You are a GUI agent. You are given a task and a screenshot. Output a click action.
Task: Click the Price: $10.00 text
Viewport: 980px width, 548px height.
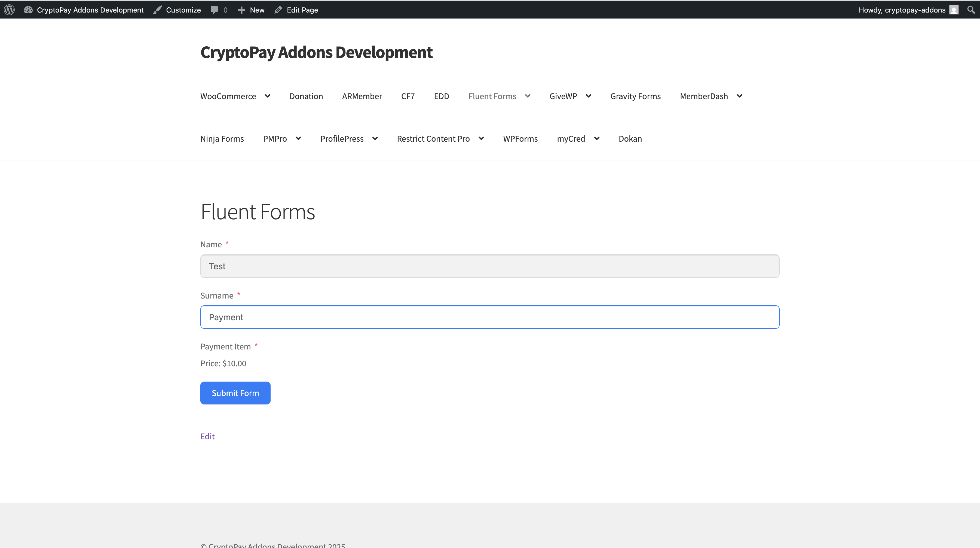pos(223,363)
